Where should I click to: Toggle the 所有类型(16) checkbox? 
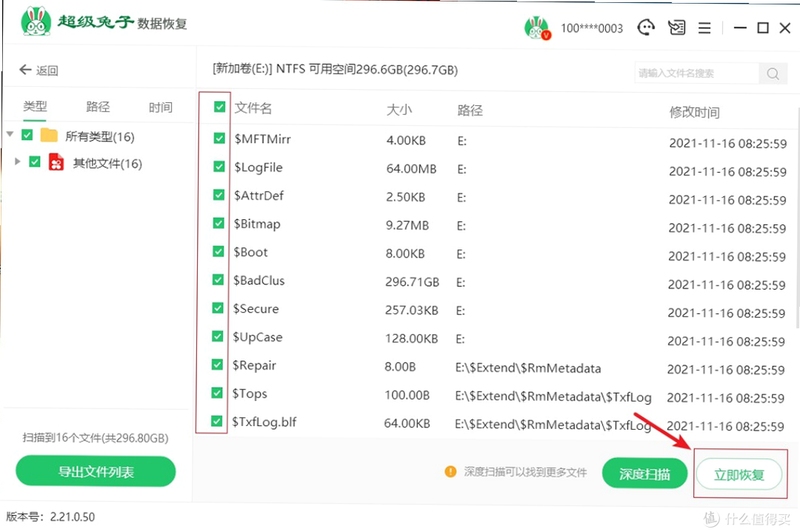pyautogui.click(x=27, y=135)
